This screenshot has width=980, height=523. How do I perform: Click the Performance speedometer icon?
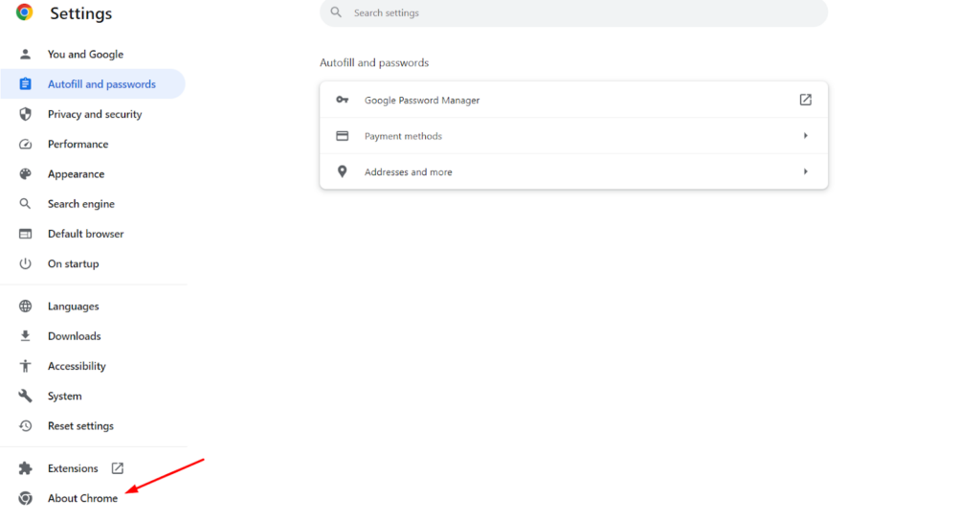(26, 144)
